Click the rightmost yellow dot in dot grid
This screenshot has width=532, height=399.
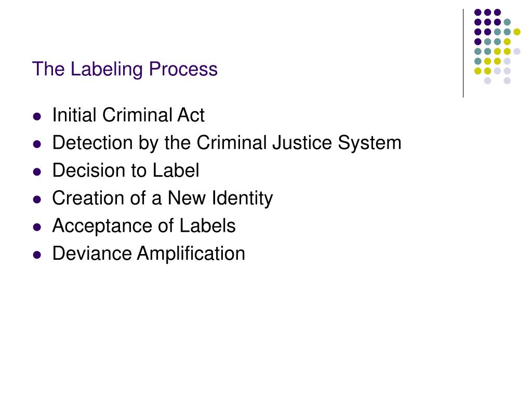click(x=517, y=32)
